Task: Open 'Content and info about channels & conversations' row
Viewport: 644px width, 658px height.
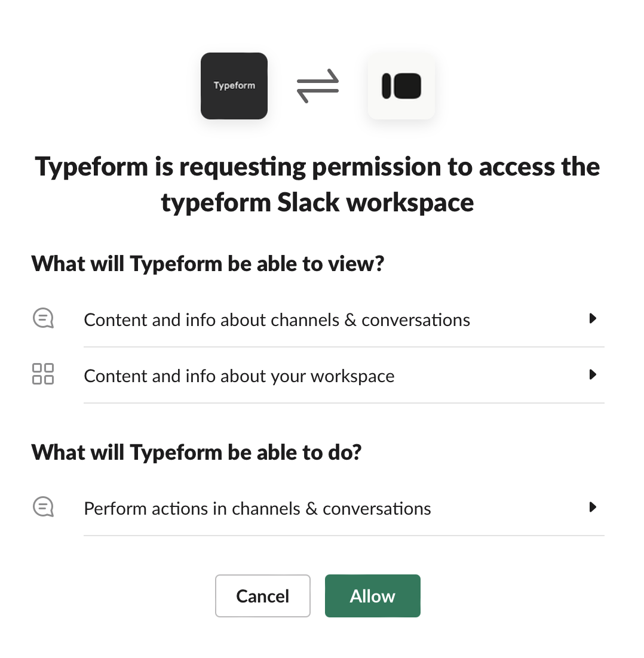Action: [x=318, y=319]
